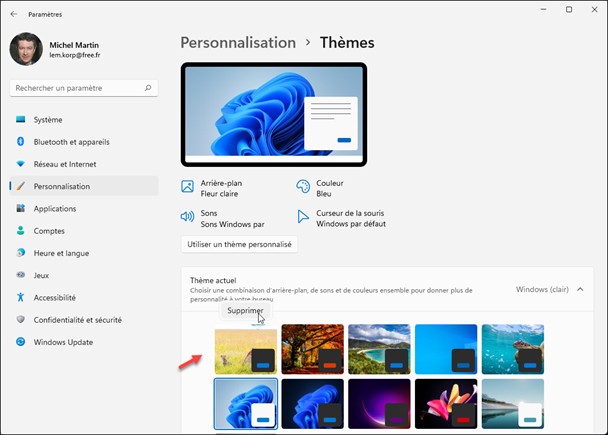Viewport: 608px width, 435px height.
Task: Click the Confidentialité shield icon
Action: coord(21,319)
